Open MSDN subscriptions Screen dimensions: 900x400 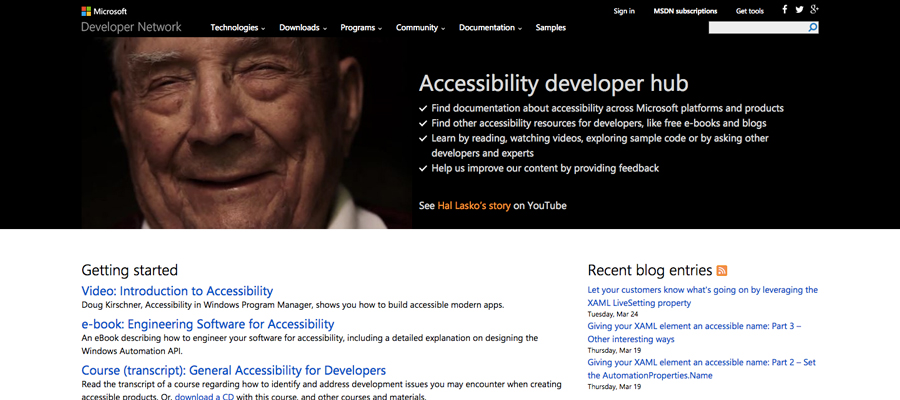[x=685, y=11]
